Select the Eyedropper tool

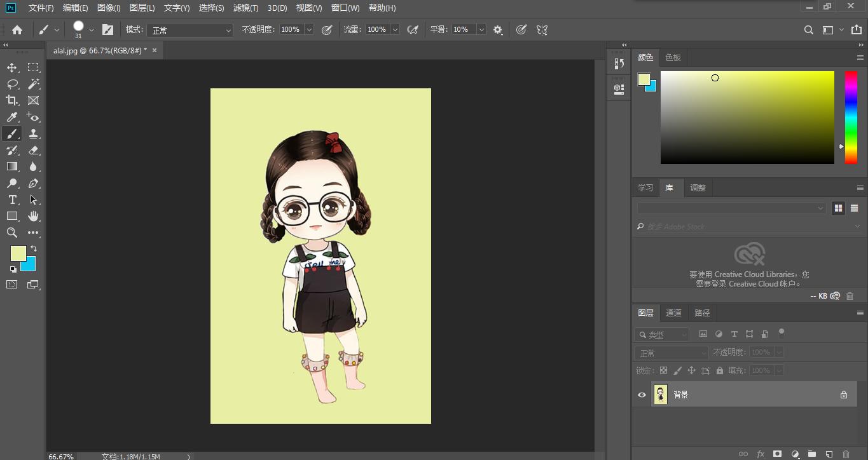(x=12, y=117)
